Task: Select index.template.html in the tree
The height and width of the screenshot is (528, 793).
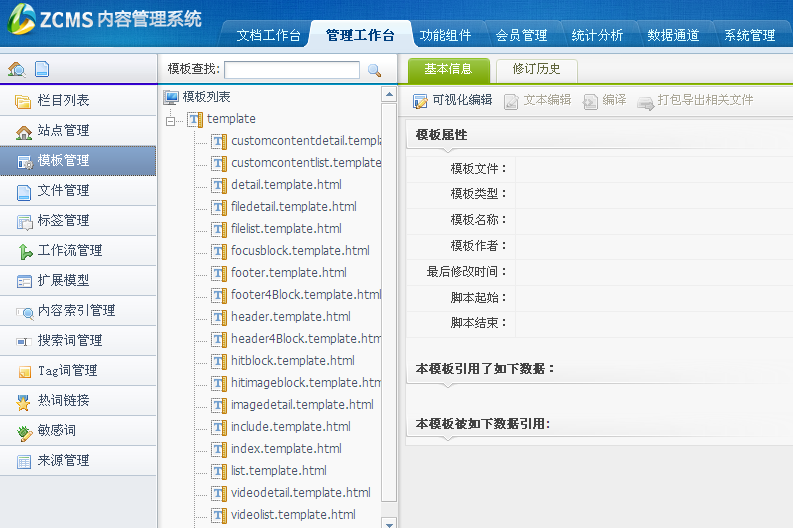Action: click(x=286, y=449)
